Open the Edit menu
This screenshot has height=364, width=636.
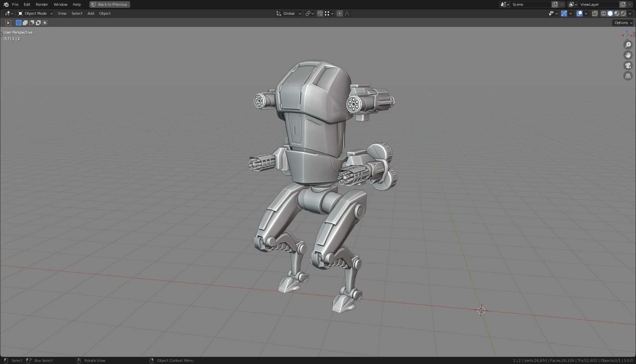[x=27, y=4]
